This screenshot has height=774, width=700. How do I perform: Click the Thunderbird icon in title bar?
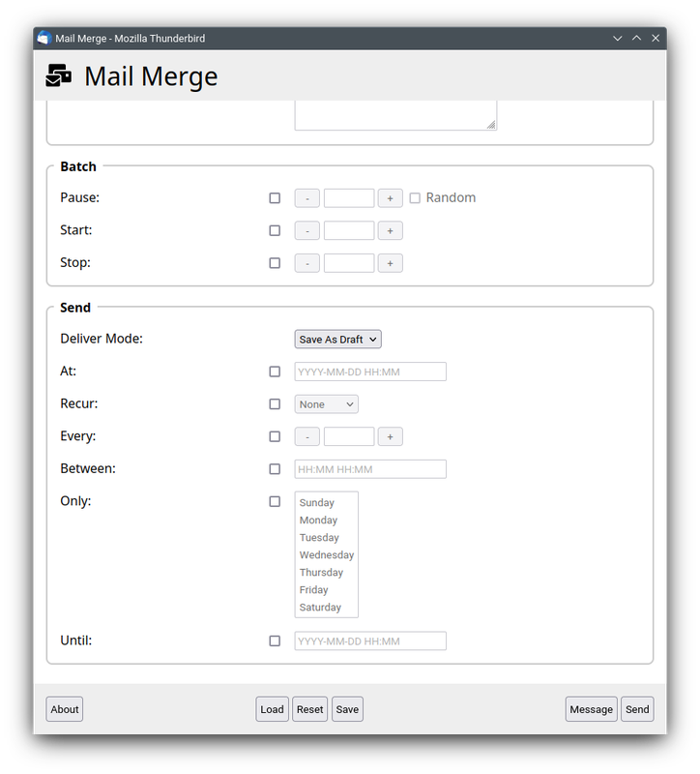click(x=44, y=38)
